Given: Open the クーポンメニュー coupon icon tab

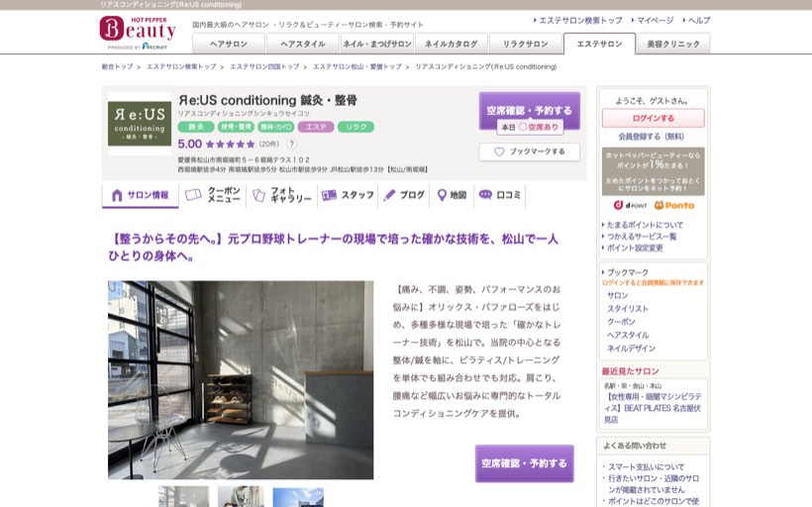Looking at the screenshot, I should 213,195.
